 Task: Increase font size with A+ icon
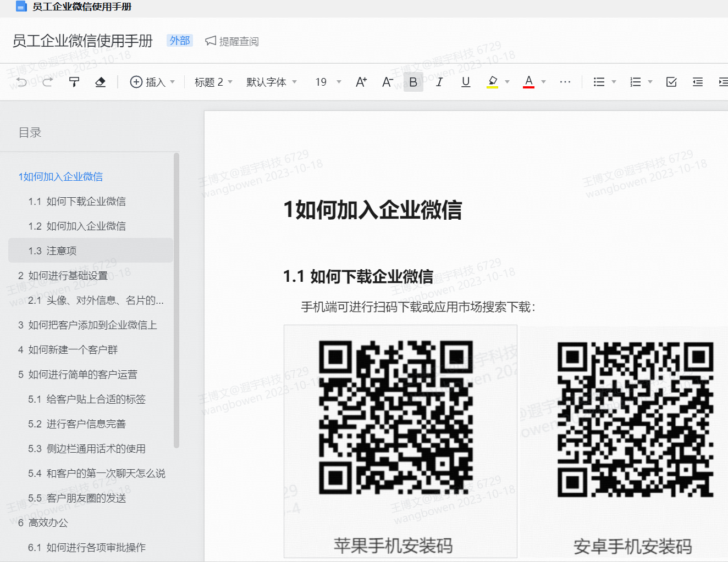[361, 82]
